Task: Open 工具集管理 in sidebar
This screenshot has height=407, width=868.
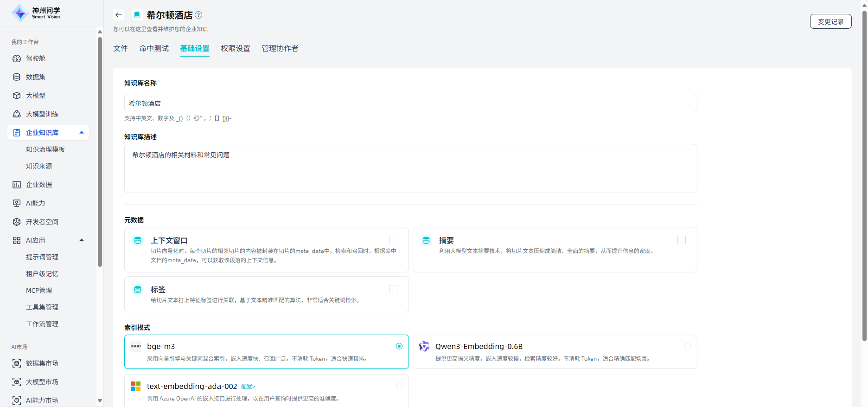Action: point(42,307)
